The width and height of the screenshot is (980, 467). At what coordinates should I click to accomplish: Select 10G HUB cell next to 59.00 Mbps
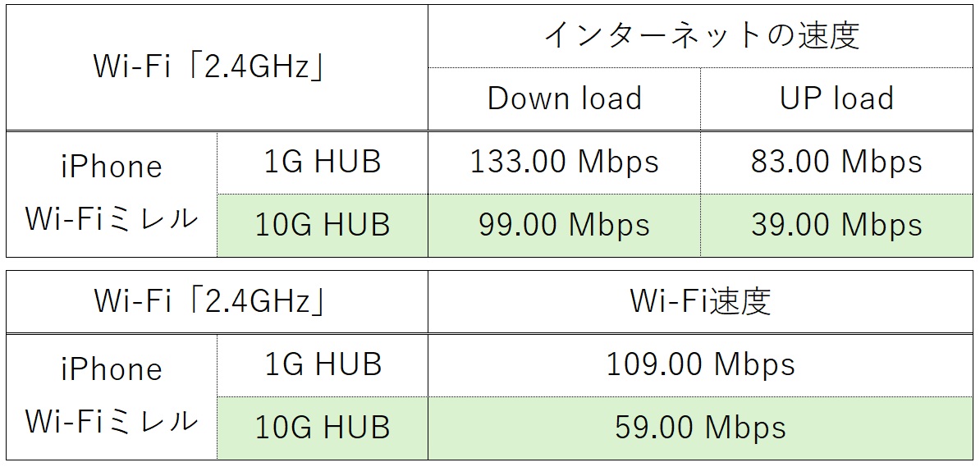(x=323, y=427)
